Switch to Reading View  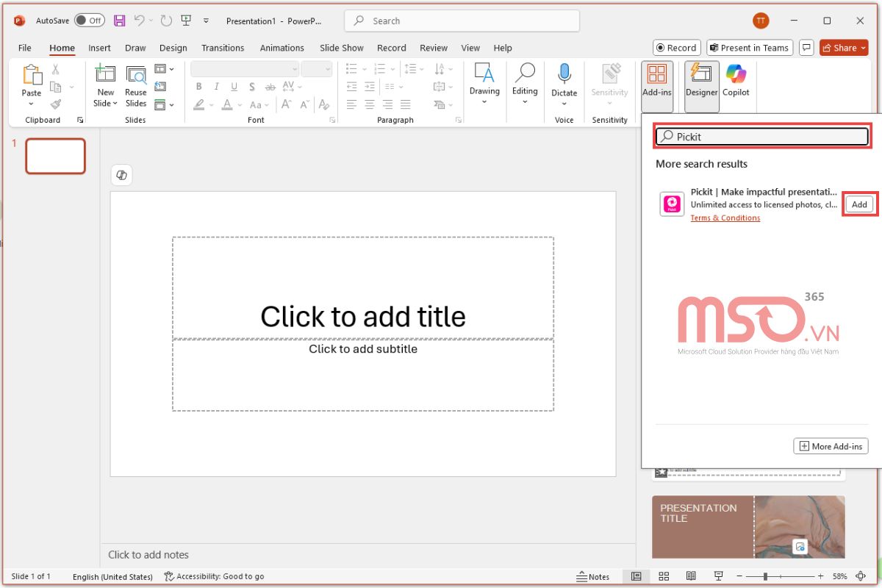[x=691, y=576]
